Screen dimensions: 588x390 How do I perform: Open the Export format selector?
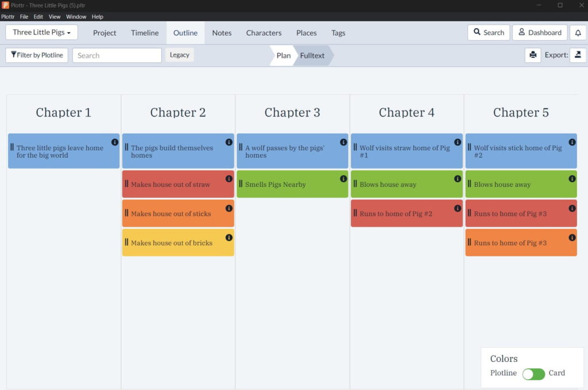(x=578, y=54)
